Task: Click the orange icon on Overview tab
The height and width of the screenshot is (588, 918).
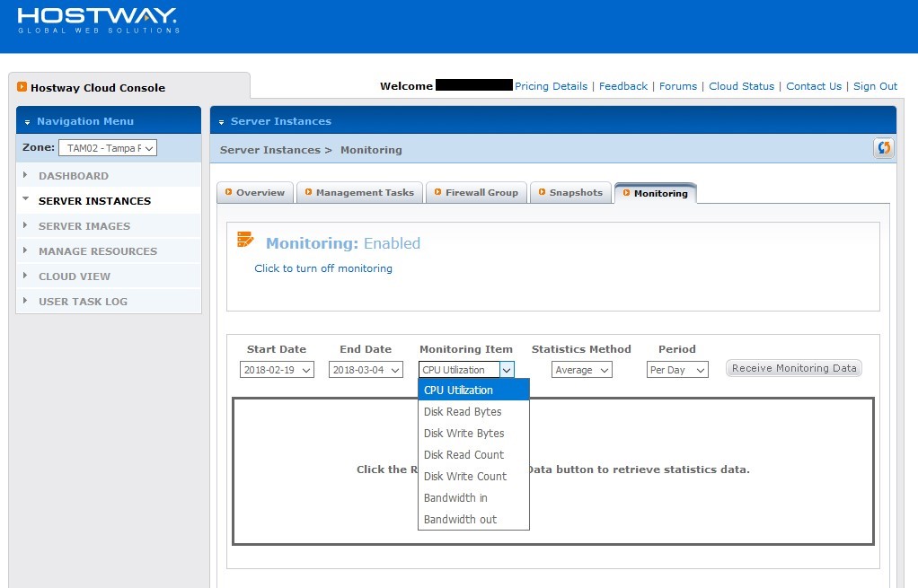Action: click(229, 192)
